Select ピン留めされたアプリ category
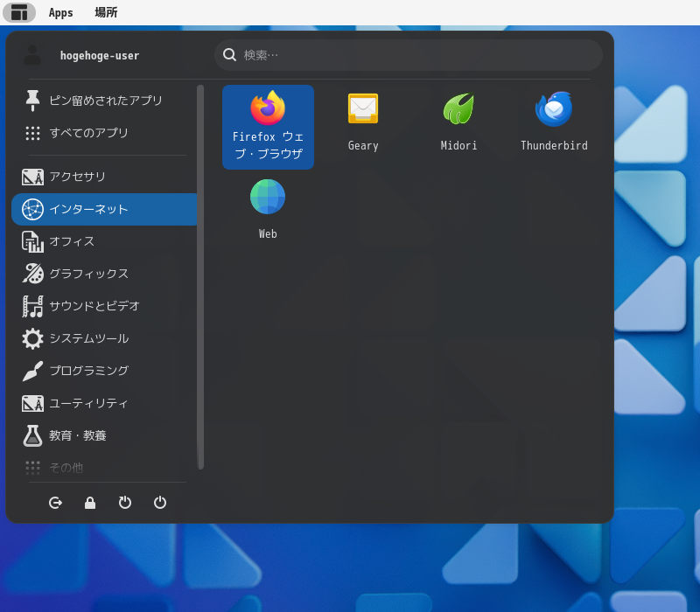Screen dimensions: 700x612 point(104,101)
